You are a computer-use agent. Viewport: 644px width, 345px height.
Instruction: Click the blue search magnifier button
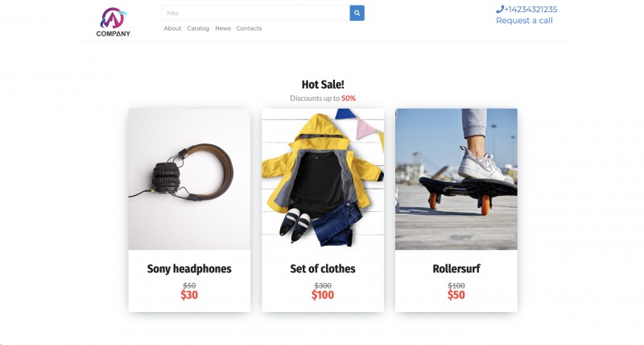(357, 13)
